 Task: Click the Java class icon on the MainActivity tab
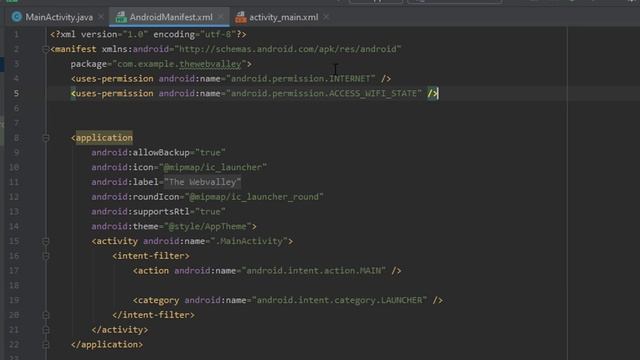(17, 17)
